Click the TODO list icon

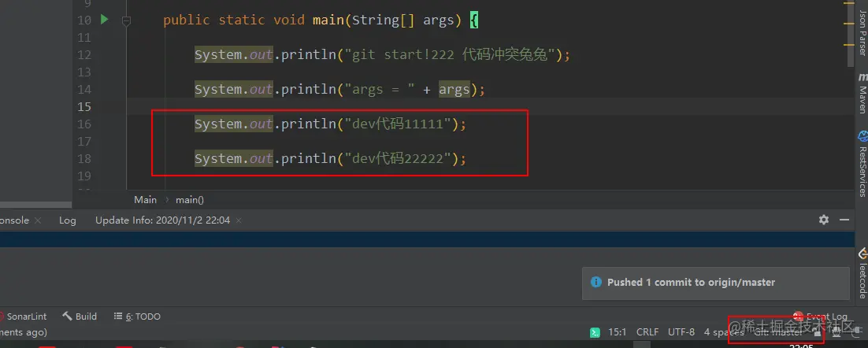(118, 317)
